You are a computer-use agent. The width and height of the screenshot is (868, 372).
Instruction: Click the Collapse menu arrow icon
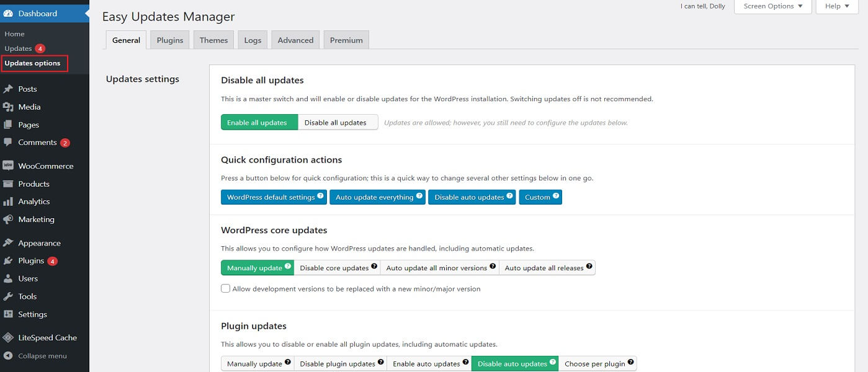click(x=8, y=356)
